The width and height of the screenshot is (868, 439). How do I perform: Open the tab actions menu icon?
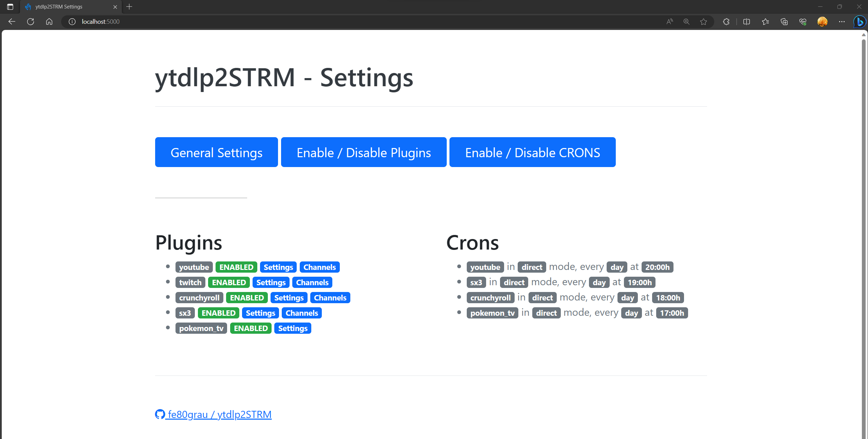[x=10, y=7]
